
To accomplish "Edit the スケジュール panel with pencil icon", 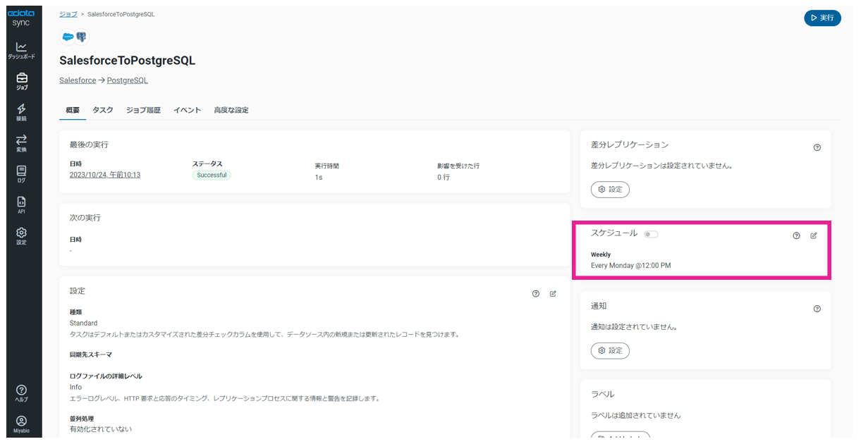I will pyautogui.click(x=814, y=235).
